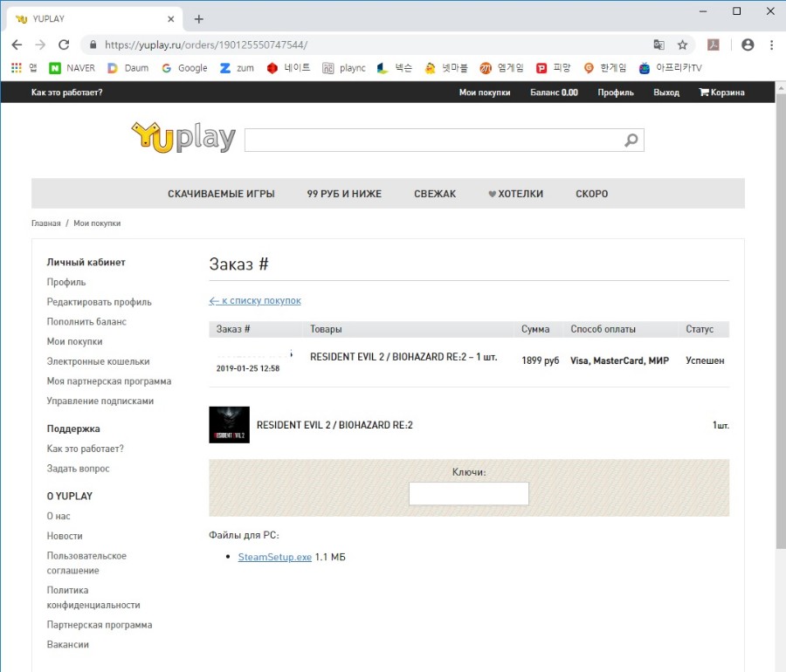
Task: Click the Мои покупки breadcrumb
Action: click(x=97, y=223)
